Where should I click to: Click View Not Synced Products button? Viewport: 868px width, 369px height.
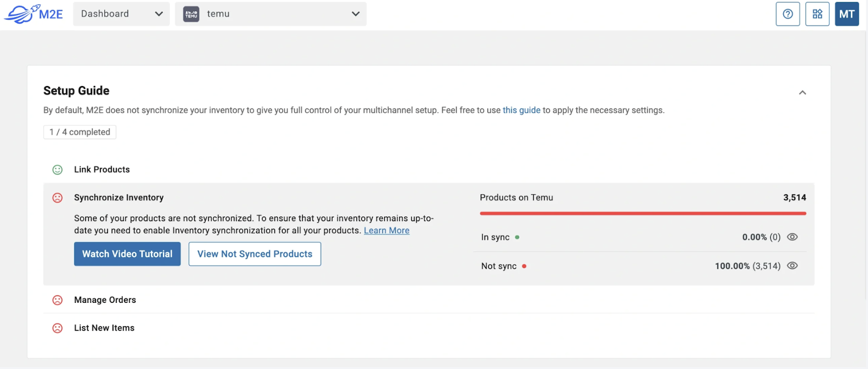254,254
